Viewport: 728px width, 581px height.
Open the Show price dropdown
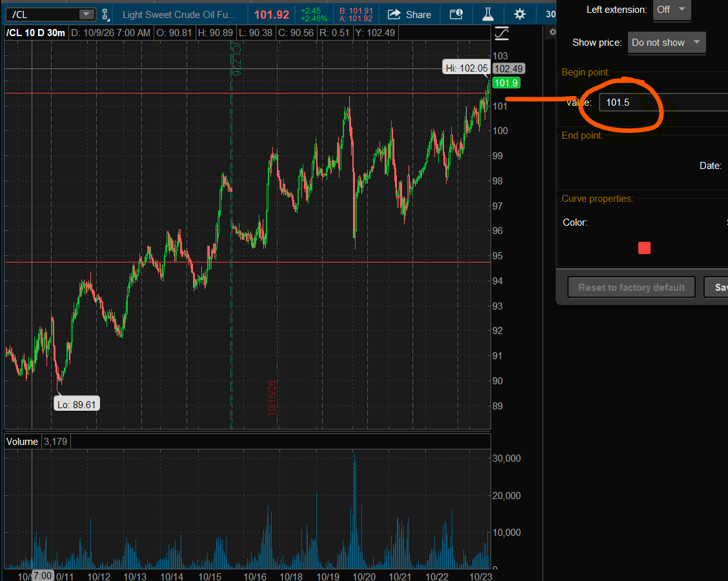coord(666,43)
